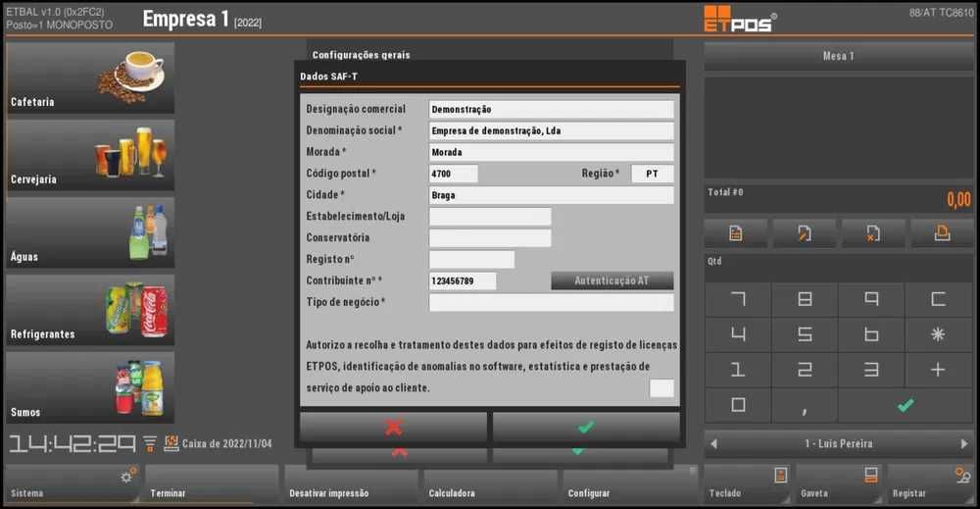
Task: Edit the Código postal field
Action: [x=453, y=174]
